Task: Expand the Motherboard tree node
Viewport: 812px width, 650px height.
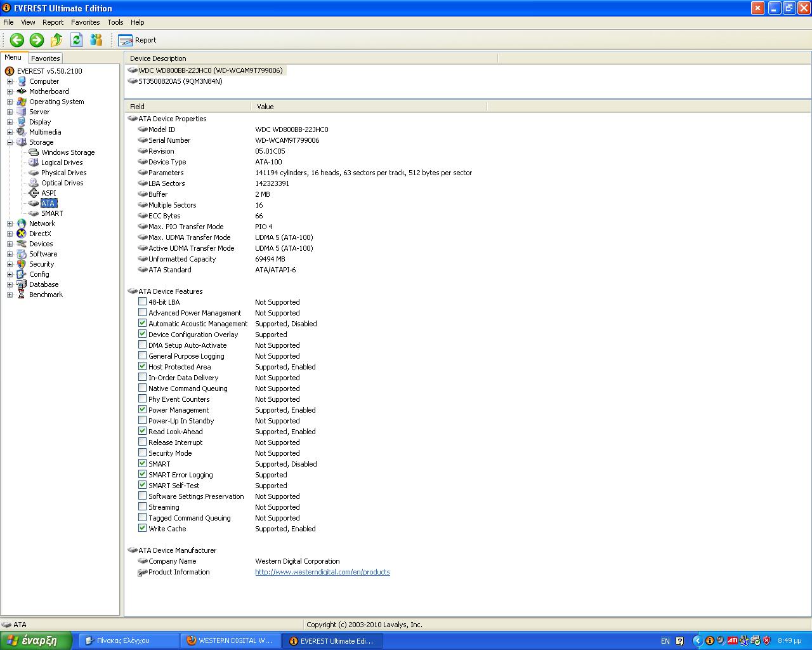Action: click(10, 91)
